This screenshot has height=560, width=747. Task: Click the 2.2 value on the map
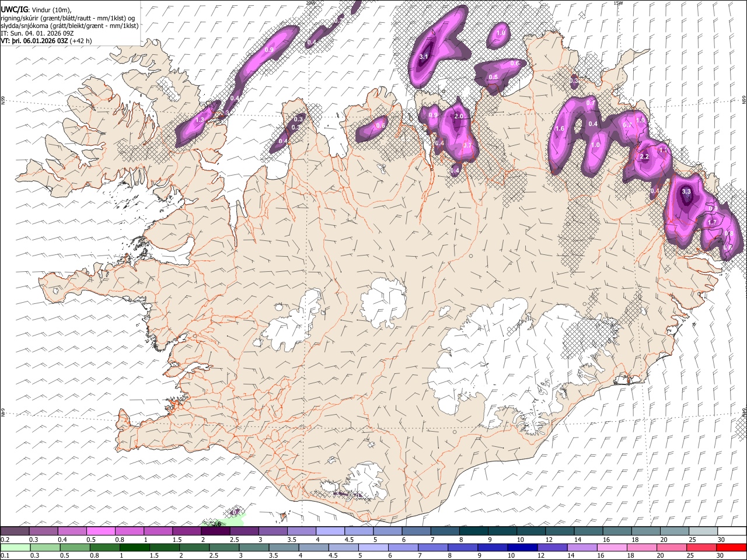pyautogui.click(x=644, y=157)
